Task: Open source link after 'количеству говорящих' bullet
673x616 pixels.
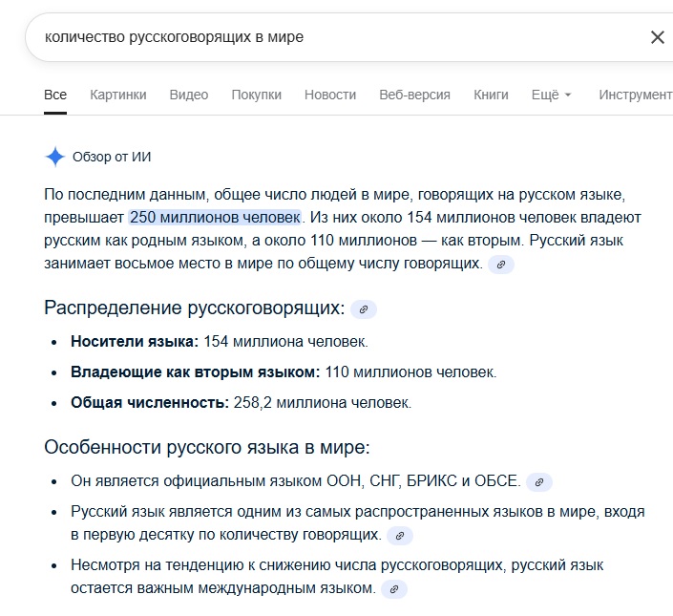Action: [x=400, y=536]
